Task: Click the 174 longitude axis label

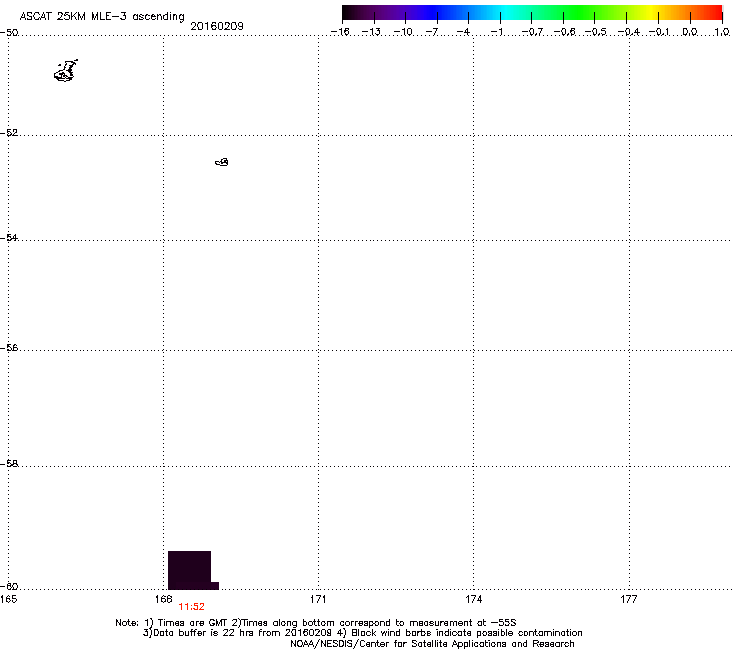Action: 473,599
